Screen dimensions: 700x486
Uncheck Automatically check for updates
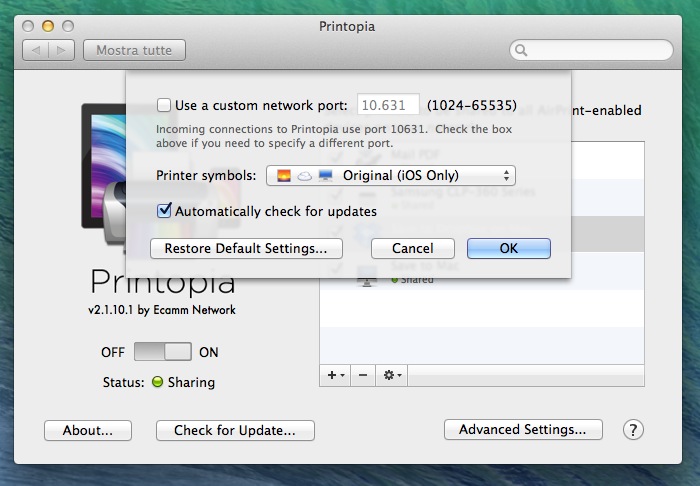tap(164, 210)
